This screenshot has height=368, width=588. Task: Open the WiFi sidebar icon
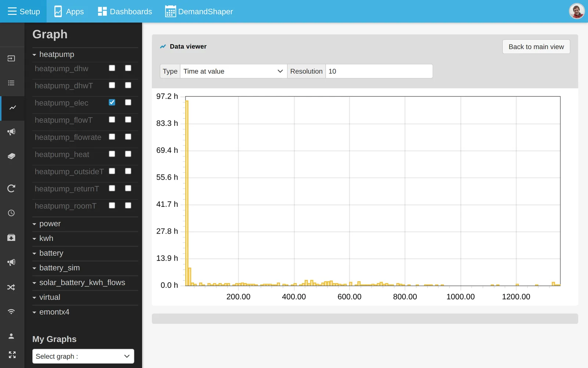pos(11,312)
